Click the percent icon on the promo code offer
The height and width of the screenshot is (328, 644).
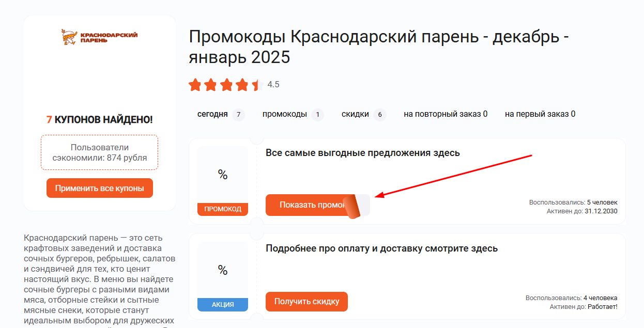222,176
